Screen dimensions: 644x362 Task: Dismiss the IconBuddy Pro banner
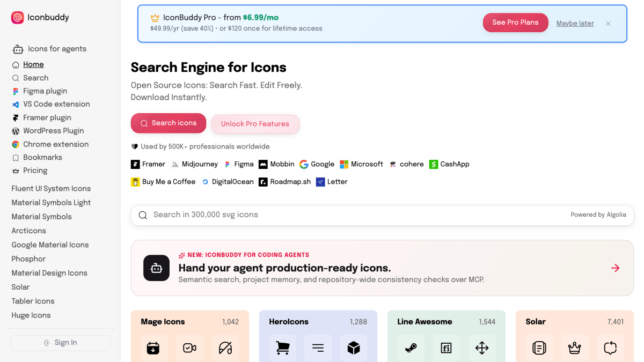coord(608,24)
